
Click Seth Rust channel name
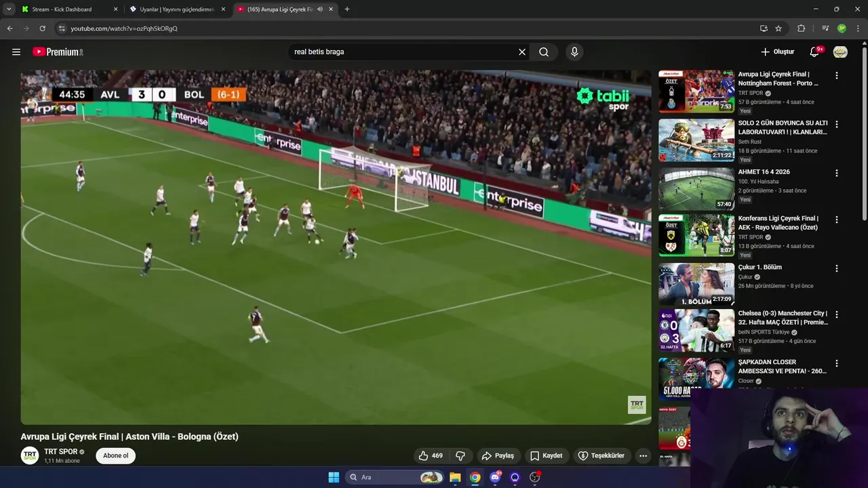pos(749,142)
